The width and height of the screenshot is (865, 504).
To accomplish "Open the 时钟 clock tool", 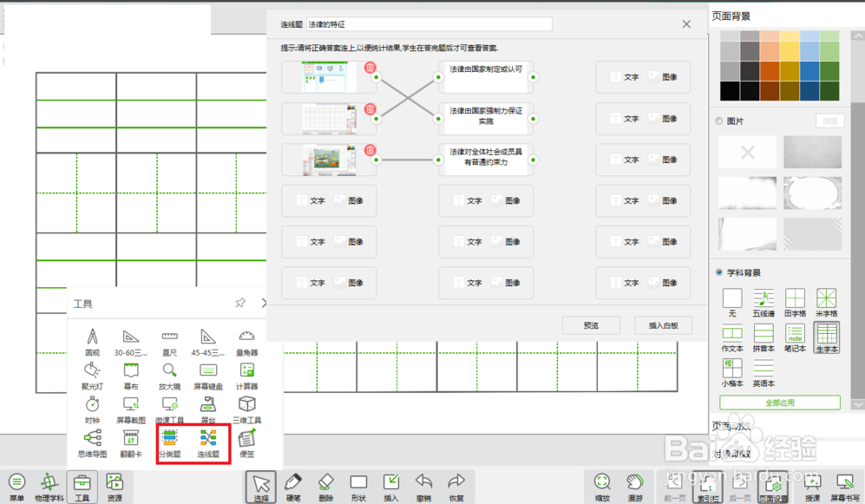I will [x=92, y=409].
